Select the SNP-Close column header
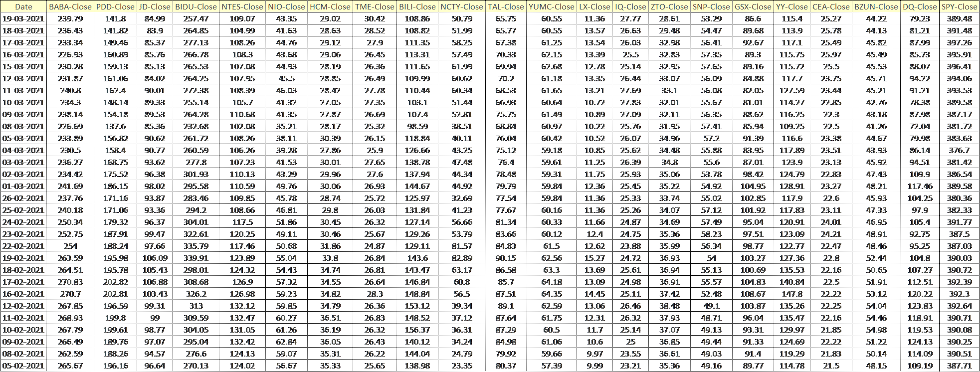The width and height of the screenshot is (980, 372). 711,6
